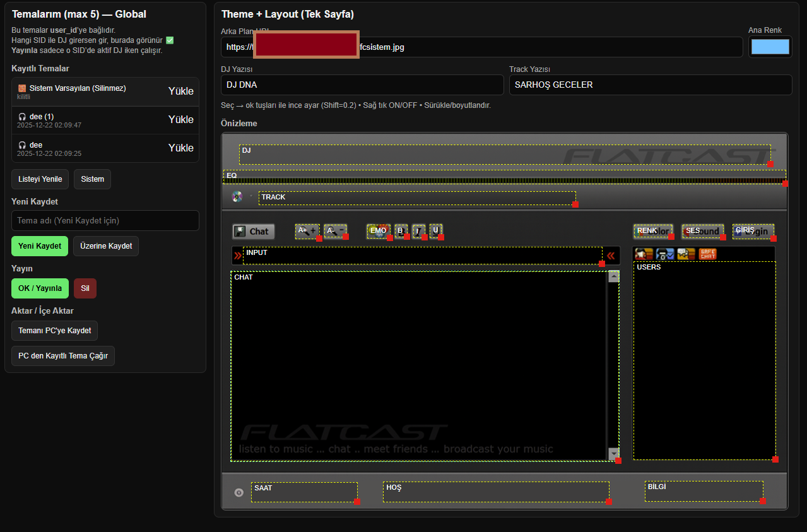The width and height of the screenshot is (807, 532).
Task: Click the Temanı PC'ye Kaydet button
Action: point(54,331)
